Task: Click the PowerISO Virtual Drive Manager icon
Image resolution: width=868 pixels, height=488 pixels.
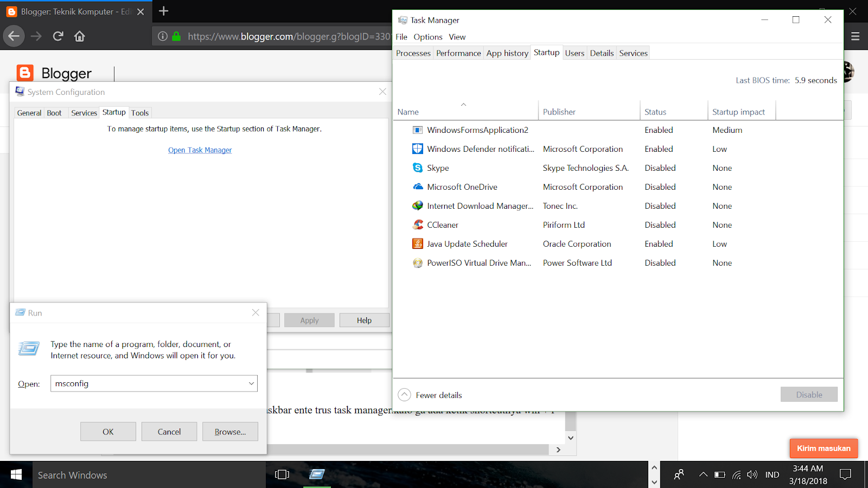Action: click(x=417, y=262)
